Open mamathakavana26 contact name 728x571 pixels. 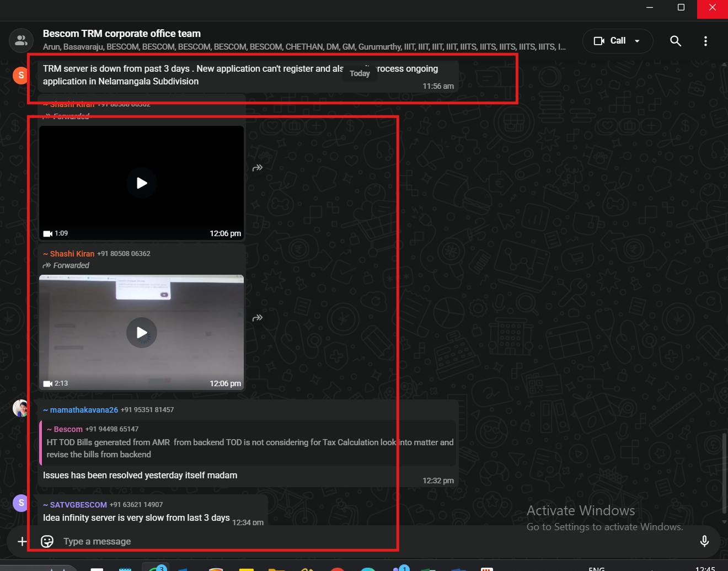(84, 410)
